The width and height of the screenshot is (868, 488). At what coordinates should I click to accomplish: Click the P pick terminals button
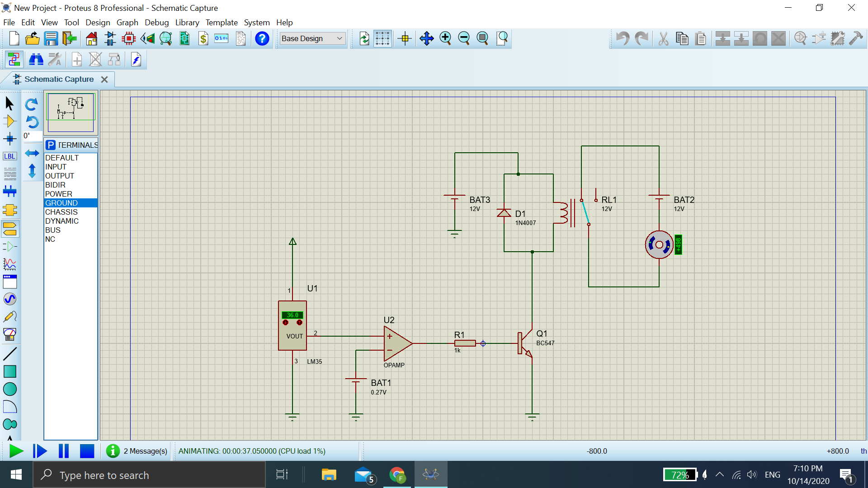51,145
